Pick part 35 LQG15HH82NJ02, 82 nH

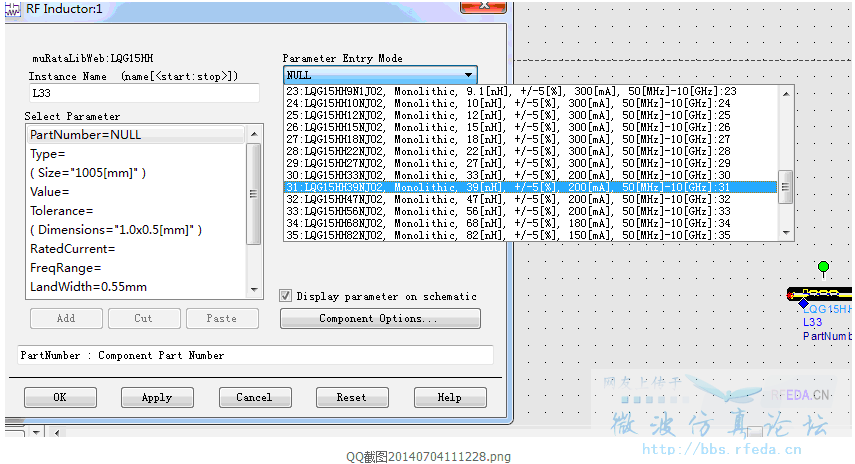coord(531,235)
